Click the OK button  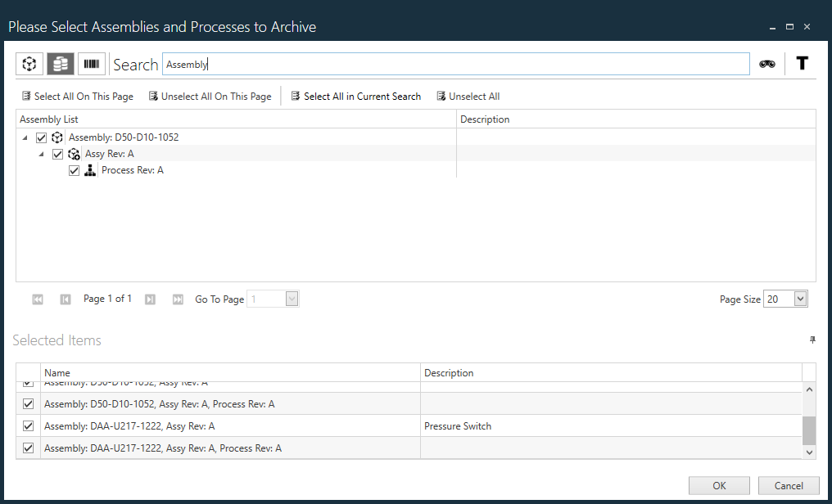[x=719, y=485]
